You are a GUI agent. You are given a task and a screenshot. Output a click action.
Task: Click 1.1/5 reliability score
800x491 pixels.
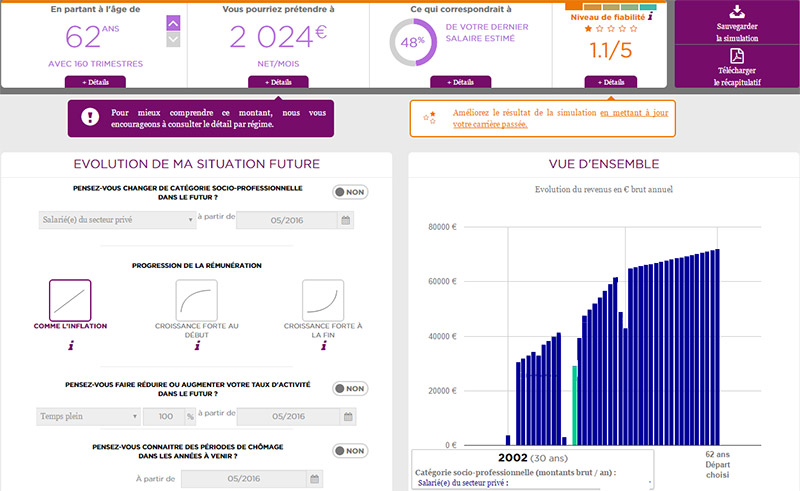pyautogui.click(x=610, y=50)
